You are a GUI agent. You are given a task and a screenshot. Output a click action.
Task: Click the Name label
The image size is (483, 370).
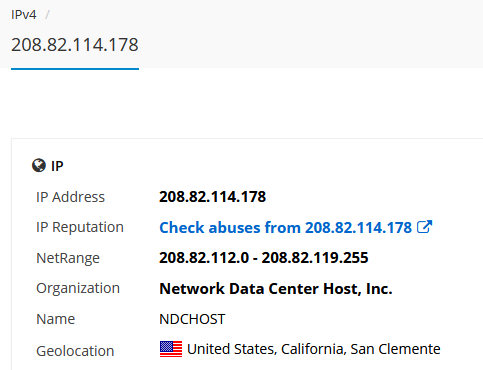pyautogui.click(x=56, y=319)
